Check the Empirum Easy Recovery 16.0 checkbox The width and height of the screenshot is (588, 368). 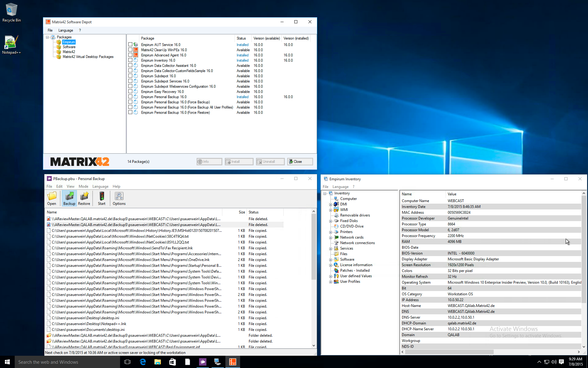(130, 91)
